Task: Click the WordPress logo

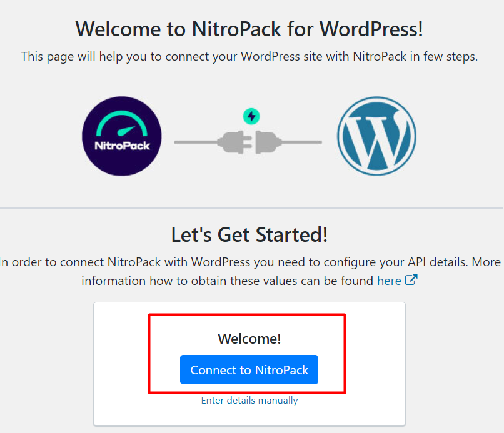Action: 376,136
